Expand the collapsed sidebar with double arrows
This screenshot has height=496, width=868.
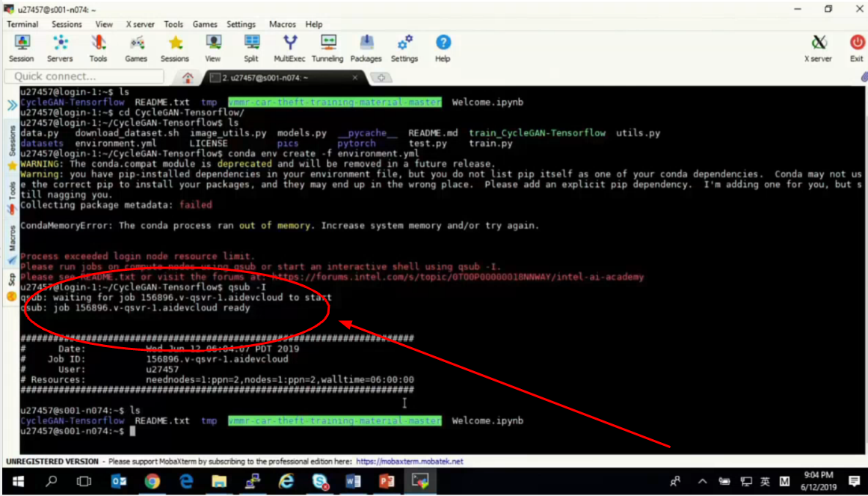[12, 105]
